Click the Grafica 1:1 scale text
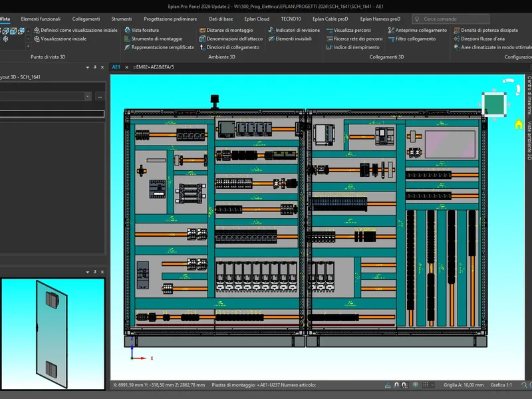The image size is (532, 399). point(501,385)
